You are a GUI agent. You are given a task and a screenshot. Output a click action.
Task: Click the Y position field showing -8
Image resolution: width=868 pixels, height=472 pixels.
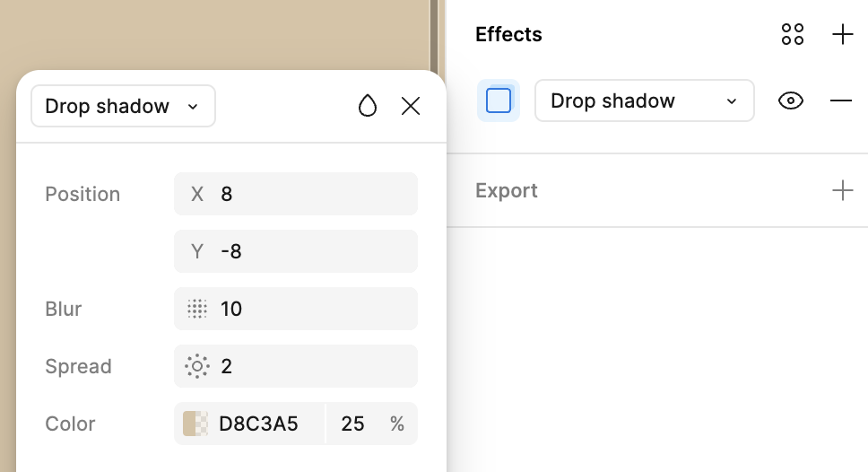[296, 251]
